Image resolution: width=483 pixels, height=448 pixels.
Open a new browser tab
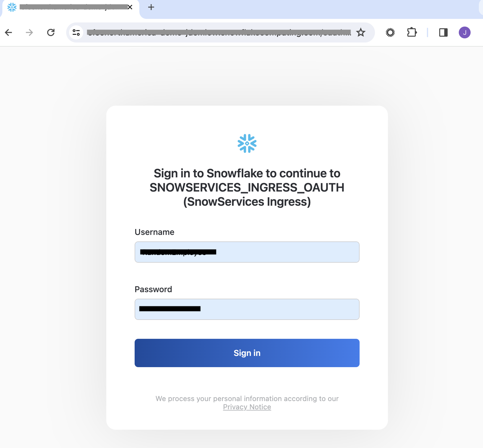(151, 7)
